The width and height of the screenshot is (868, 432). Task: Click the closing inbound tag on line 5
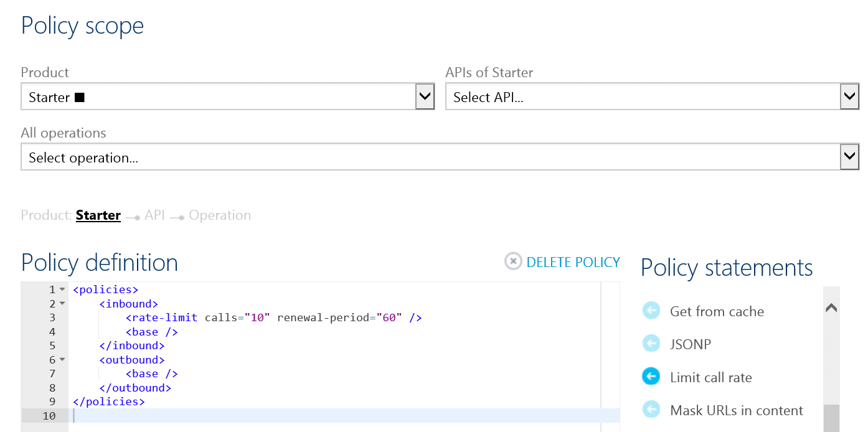(132, 345)
